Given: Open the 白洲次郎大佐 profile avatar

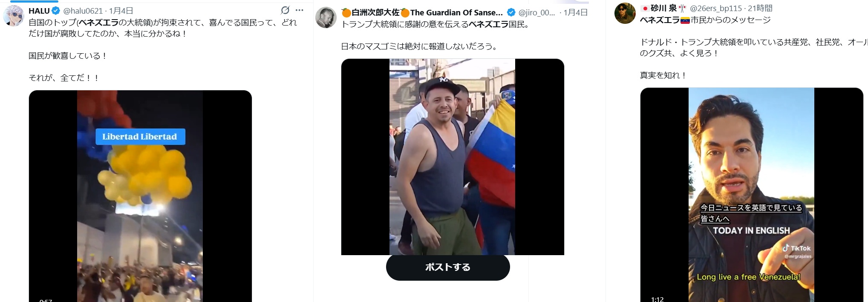Looking at the screenshot, I should pyautogui.click(x=326, y=18).
